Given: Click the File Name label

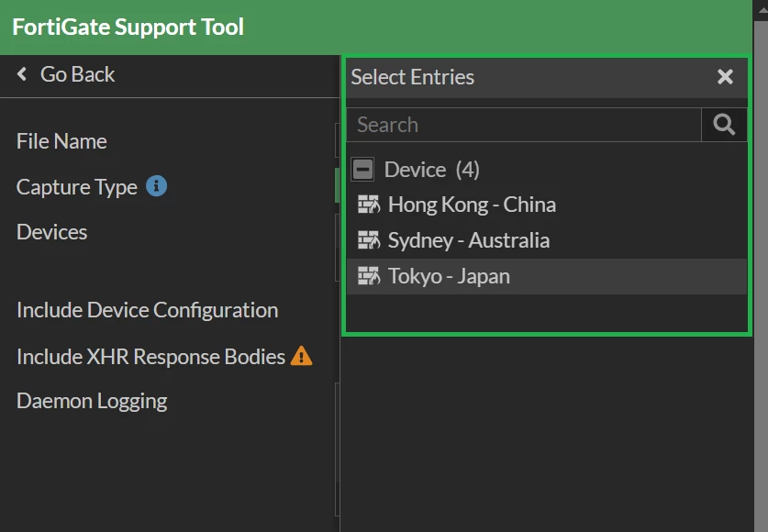Looking at the screenshot, I should (61, 141).
